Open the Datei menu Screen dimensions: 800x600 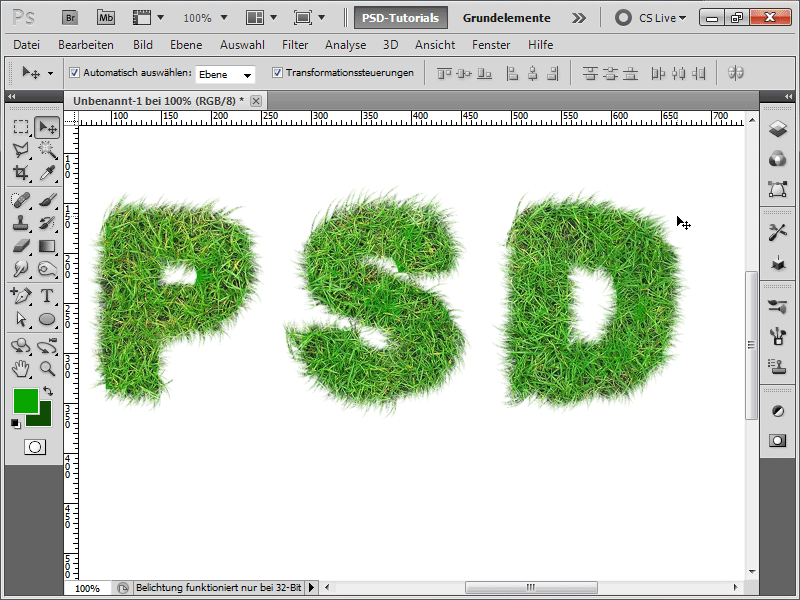(27, 45)
